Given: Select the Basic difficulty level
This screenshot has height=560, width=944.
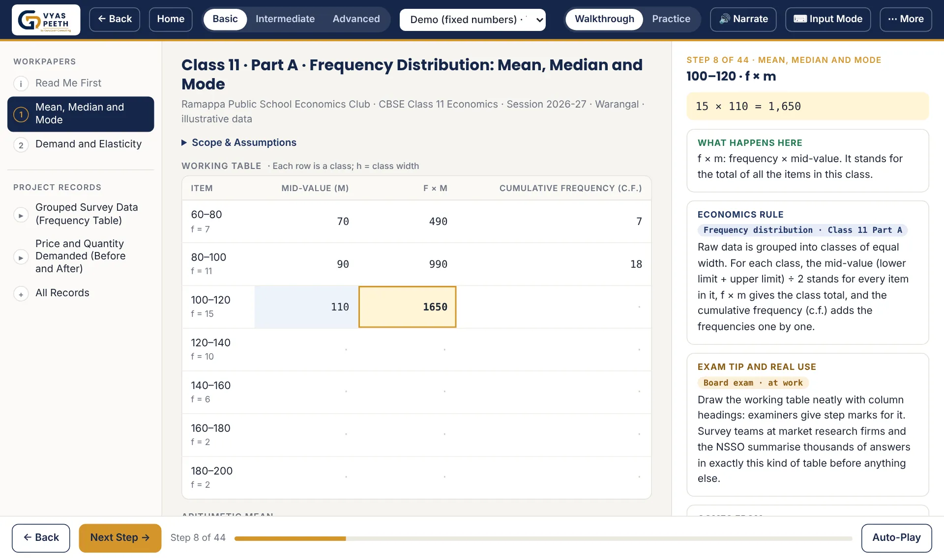Looking at the screenshot, I should click(225, 19).
